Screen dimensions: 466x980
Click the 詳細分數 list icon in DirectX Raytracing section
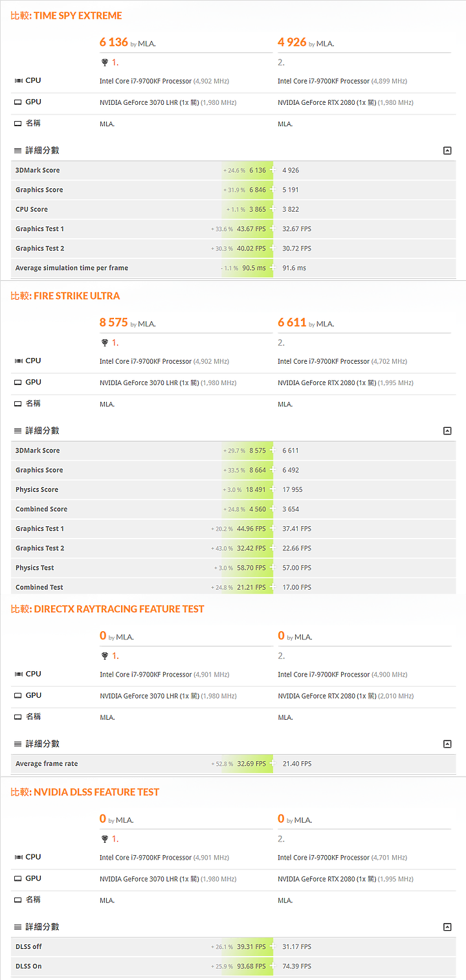(18, 744)
